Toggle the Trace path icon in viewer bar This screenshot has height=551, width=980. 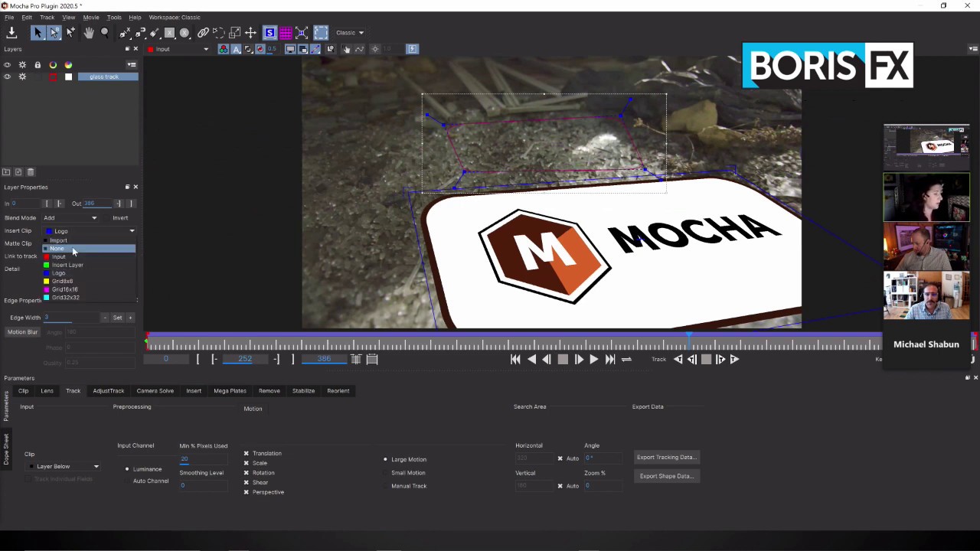click(x=359, y=49)
